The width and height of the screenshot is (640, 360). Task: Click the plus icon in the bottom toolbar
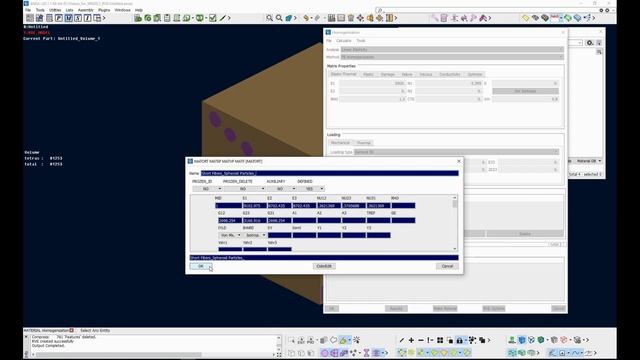pyautogui.click(x=411, y=340)
